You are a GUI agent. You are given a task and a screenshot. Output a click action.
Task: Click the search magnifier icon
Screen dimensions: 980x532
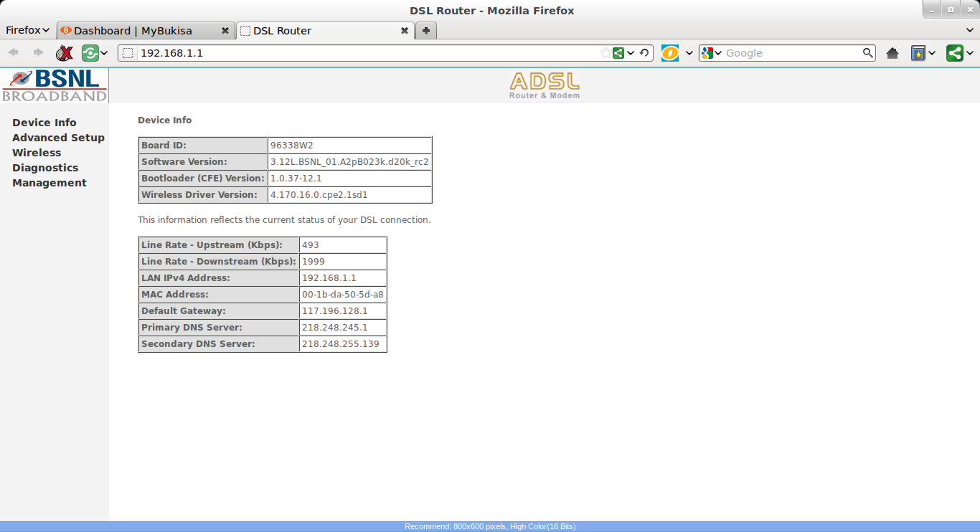[x=867, y=52]
